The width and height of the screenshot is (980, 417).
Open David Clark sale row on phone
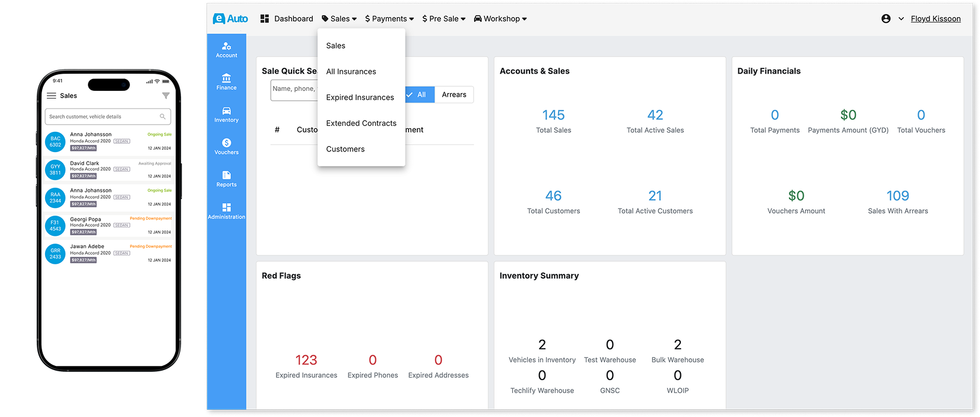[x=108, y=170]
